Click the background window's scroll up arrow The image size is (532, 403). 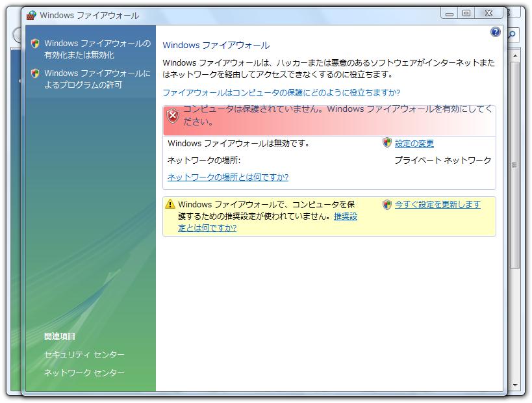[514, 56]
